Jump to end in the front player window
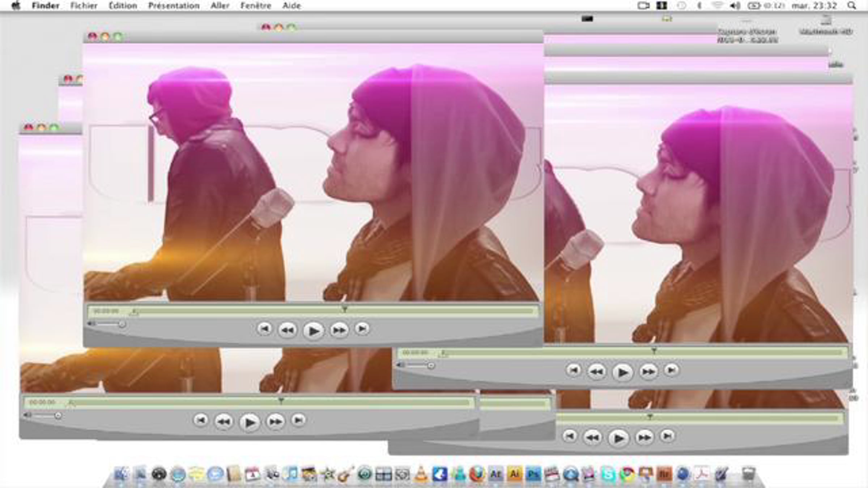Viewport: 868px width, 488px height. coord(362,329)
